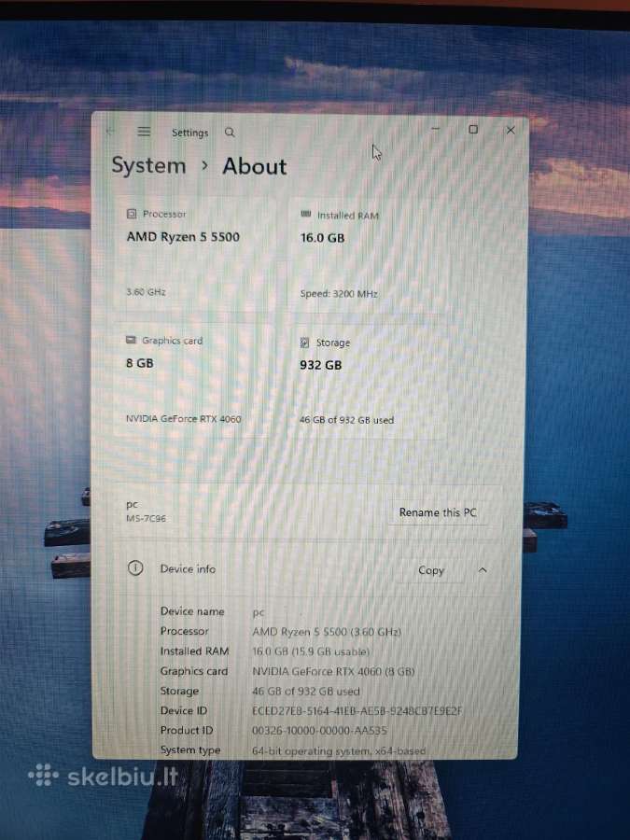
Task: Maximize the Settings window
Action: coord(473,129)
